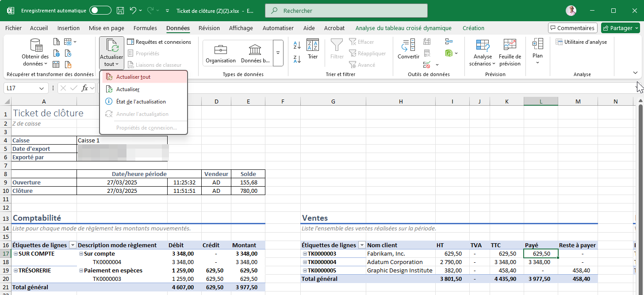The height and width of the screenshot is (295, 644).
Task: Click the Remove Duplicates icon
Action: 427,54
